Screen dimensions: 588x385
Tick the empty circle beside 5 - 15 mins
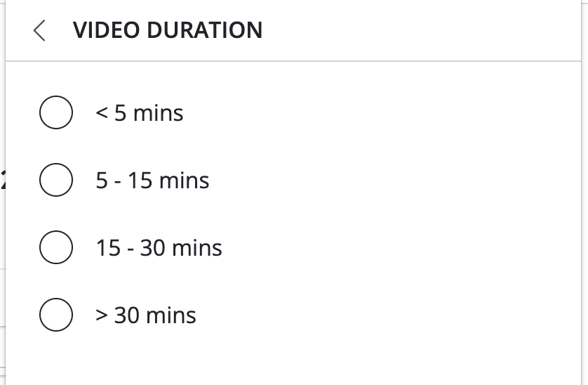tap(56, 181)
